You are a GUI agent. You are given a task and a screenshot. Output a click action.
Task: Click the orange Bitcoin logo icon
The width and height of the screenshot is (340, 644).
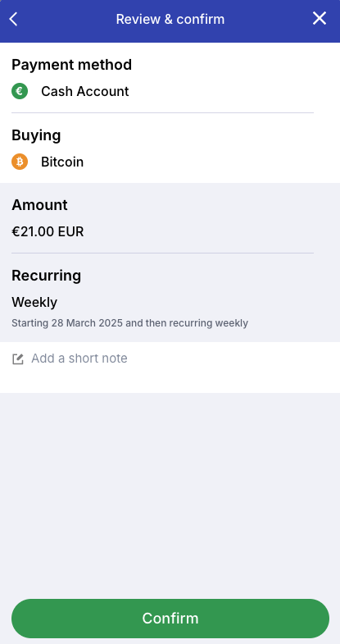[20, 162]
